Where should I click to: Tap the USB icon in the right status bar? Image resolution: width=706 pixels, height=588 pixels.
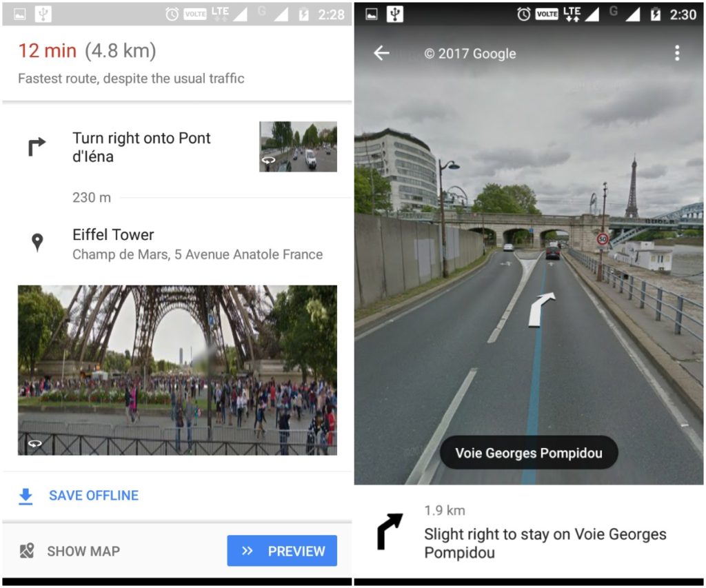tap(395, 14)
